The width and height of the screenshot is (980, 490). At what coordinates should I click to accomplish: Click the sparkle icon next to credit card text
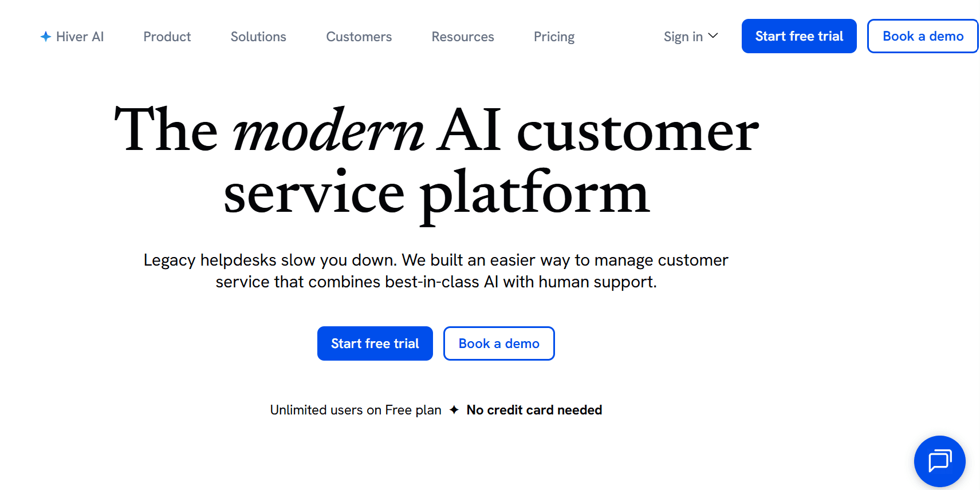454,410
